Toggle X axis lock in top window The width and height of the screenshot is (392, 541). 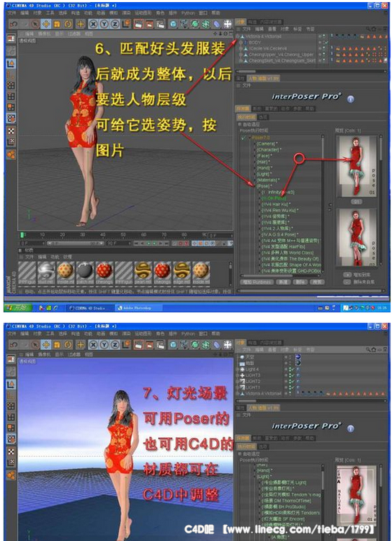click(93, 24)
